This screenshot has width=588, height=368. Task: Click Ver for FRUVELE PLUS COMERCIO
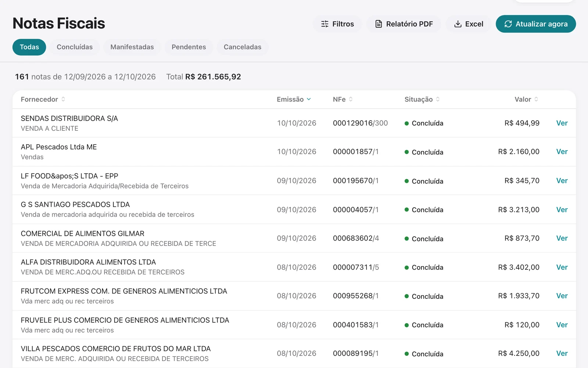pos(562,325)
